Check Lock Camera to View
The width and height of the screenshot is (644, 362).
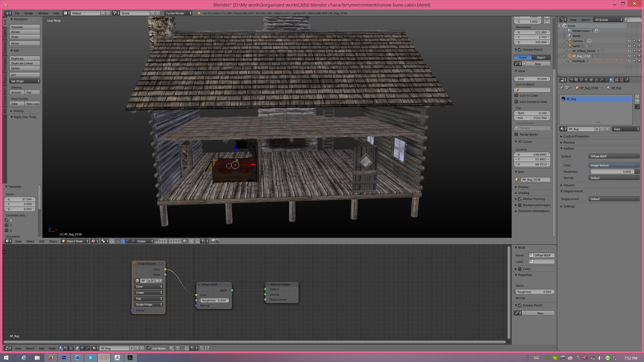(x=516, y=102)
